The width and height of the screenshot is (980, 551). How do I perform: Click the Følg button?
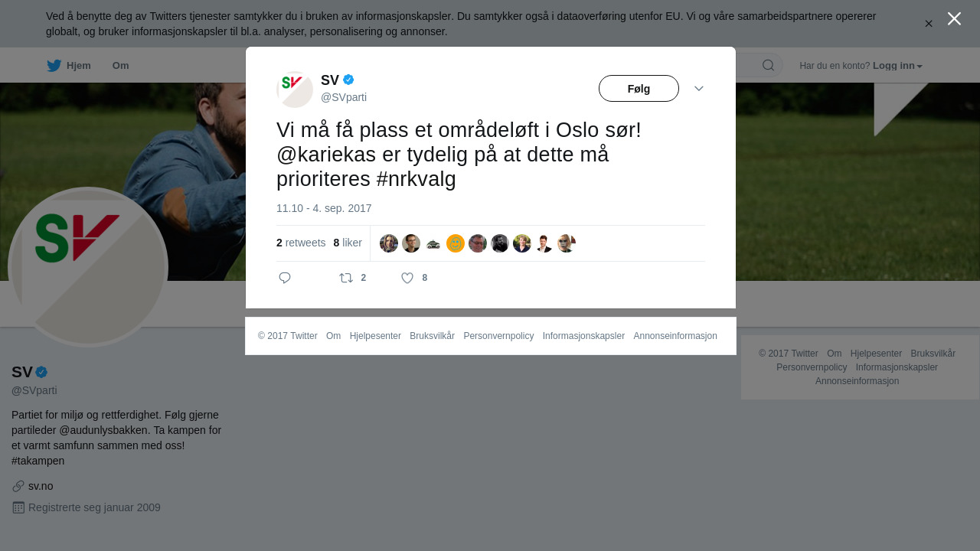(x=639, y=89)
